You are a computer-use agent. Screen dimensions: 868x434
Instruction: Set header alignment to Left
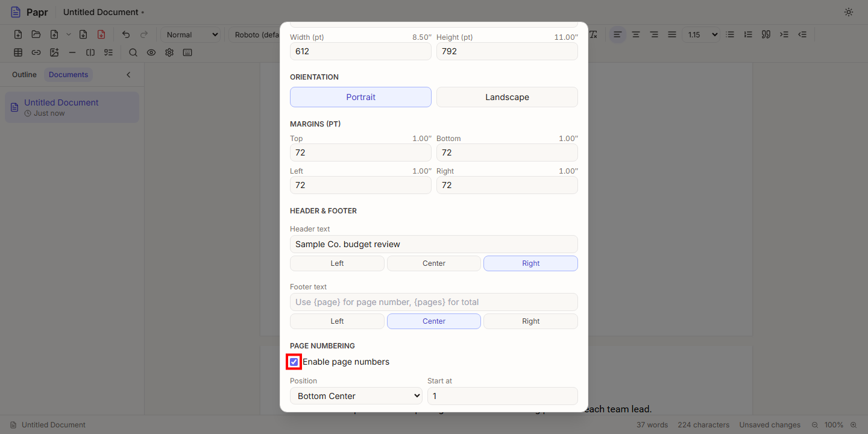(337, 263)
